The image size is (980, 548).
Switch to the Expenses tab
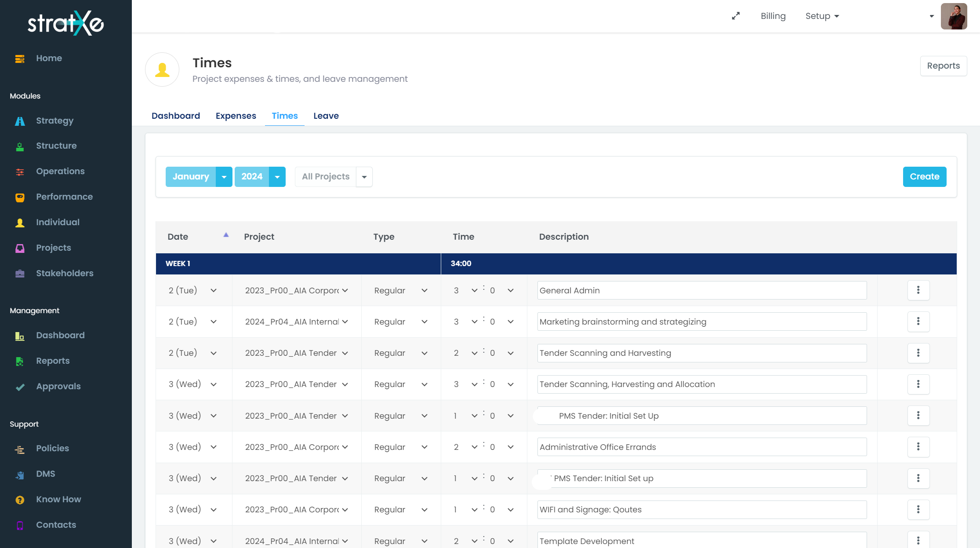[236, 116]
